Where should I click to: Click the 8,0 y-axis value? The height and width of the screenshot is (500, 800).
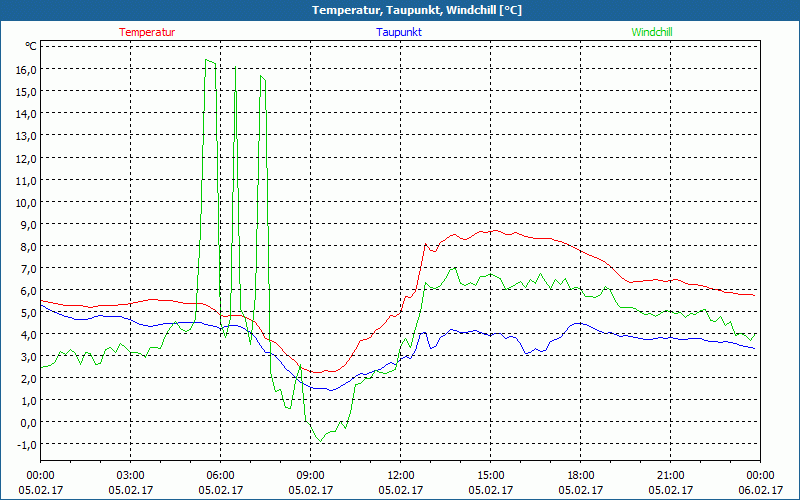coord(28,246)
